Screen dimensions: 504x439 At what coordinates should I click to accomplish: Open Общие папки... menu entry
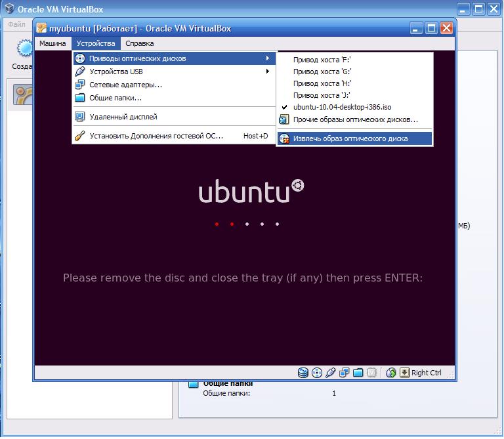174,98
